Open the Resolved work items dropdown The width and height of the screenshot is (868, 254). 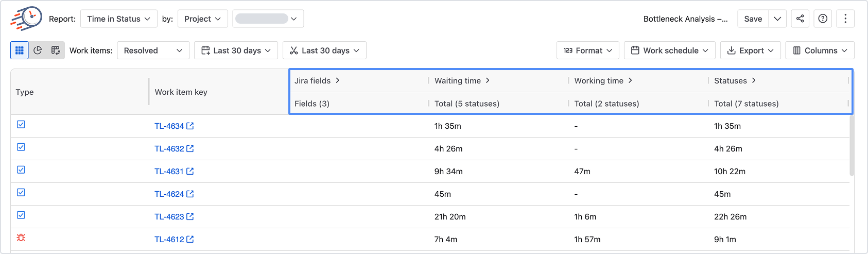pyautogui.click(x=153, y=50)
